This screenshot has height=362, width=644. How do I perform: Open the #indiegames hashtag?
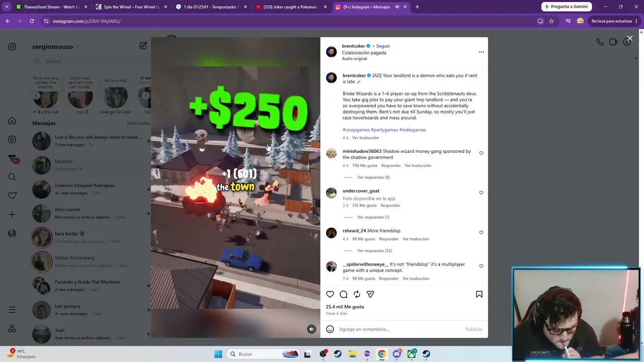(413, 130)
